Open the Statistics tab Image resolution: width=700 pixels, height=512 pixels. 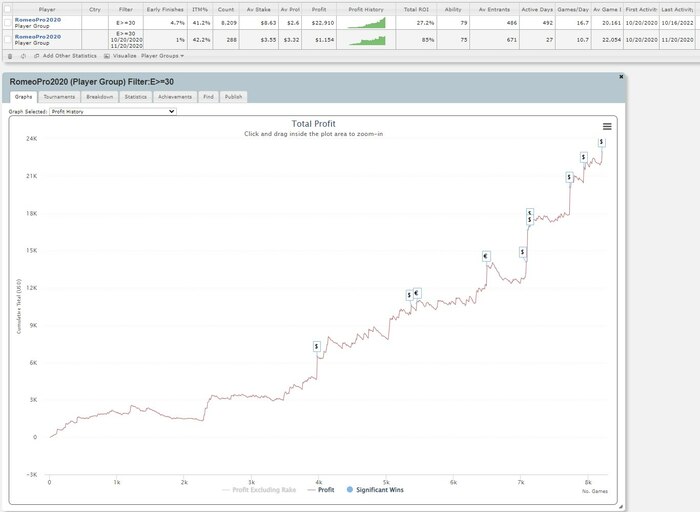[x=135, y=97]
